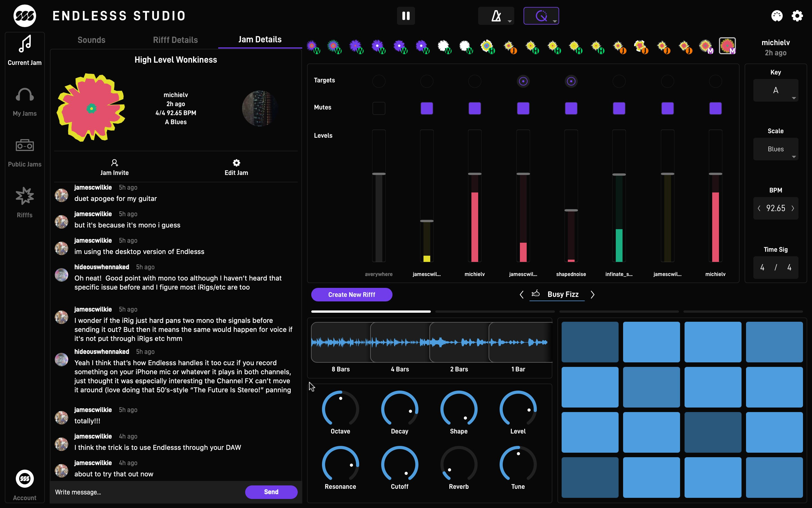Open the Scale dropdown showing Blues

click(776, 149)
